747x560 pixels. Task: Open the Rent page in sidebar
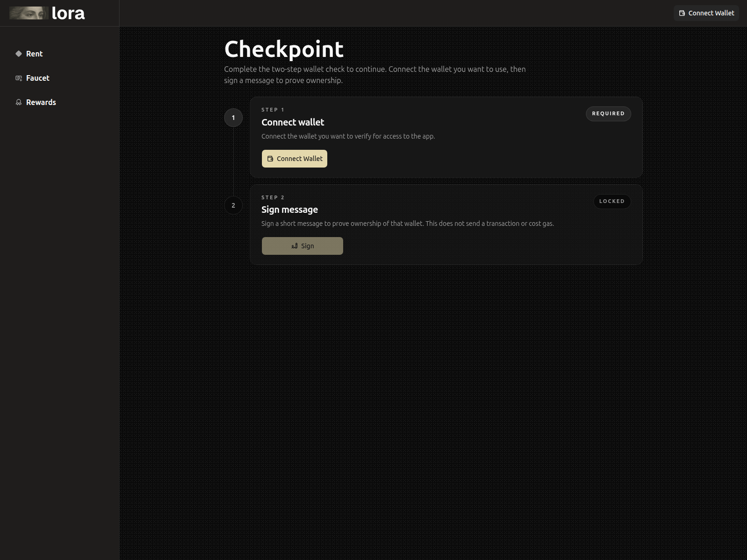coord(29,54)
